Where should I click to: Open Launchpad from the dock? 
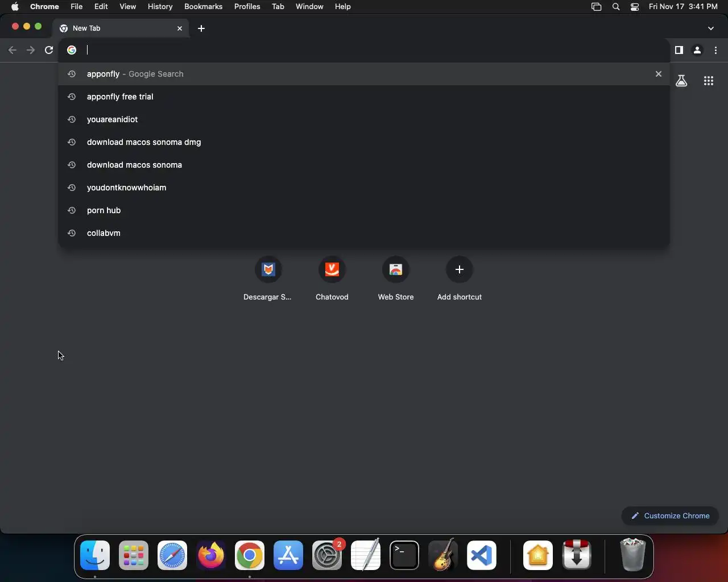click(x=134, y=555)
